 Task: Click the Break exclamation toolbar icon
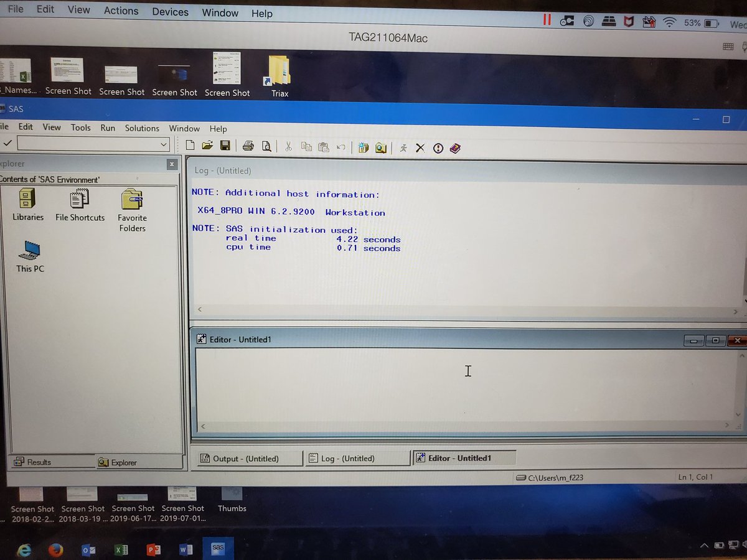438,148
